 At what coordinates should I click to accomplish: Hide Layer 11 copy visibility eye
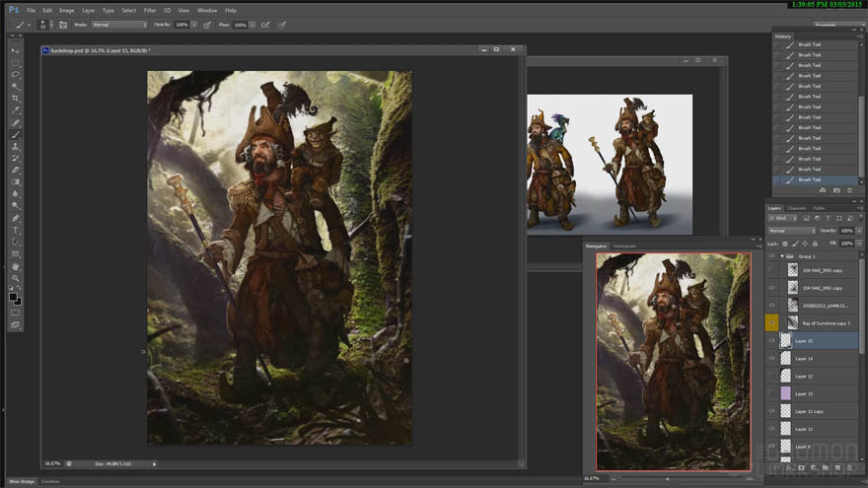tap(771, 411)
